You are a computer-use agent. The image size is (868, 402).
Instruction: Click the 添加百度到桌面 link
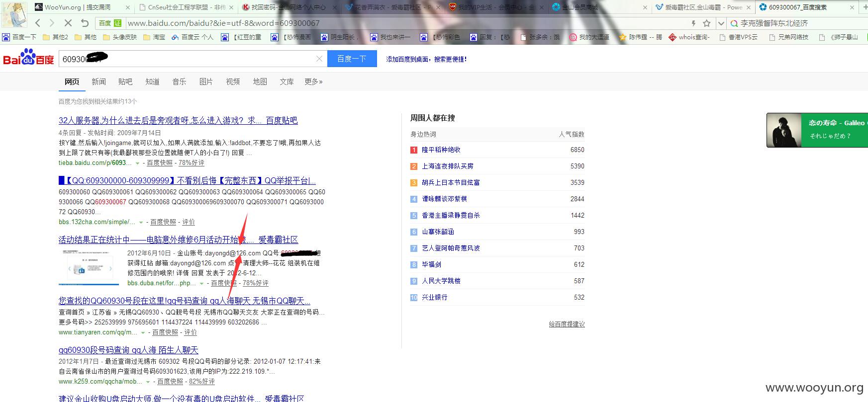coord(426,59)
